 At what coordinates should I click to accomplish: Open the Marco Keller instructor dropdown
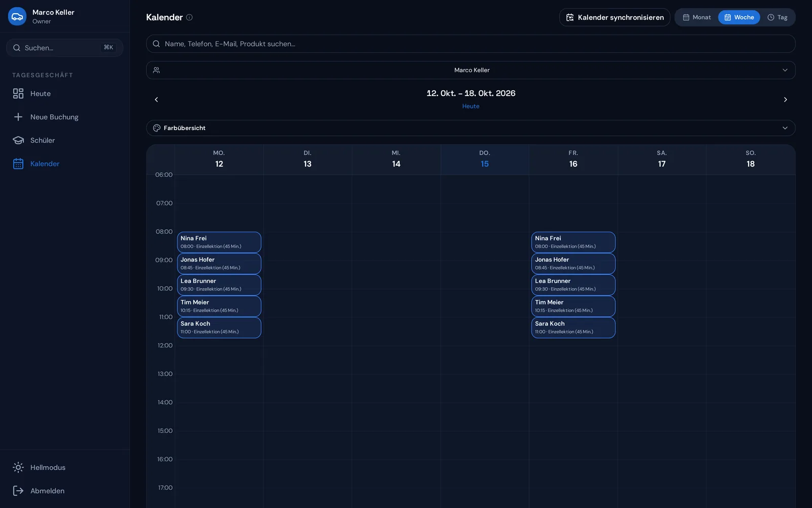(470, 70)
